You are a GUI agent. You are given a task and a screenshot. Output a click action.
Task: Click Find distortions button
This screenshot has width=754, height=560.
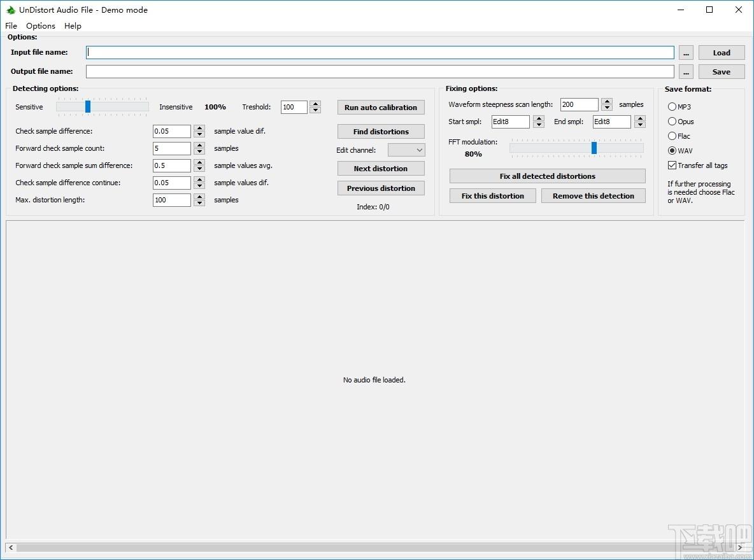381,132
